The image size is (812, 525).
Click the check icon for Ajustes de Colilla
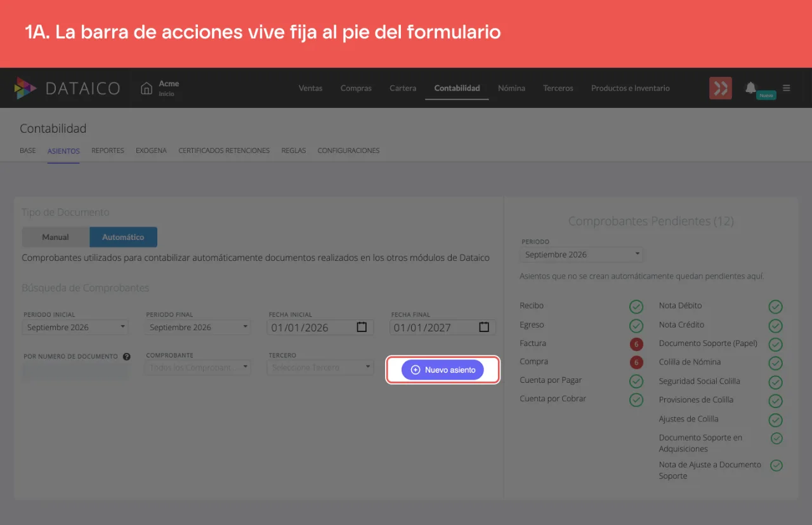[x=775, y=420]
